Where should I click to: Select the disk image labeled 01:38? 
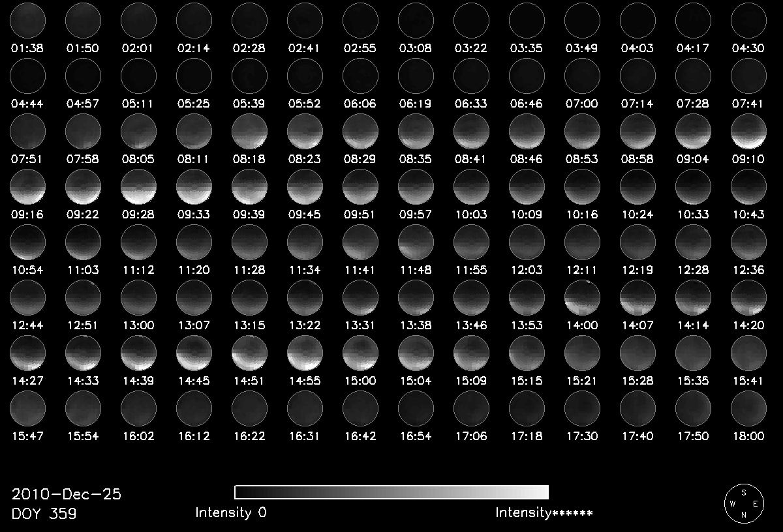pyautogui.click(x=27, y=20)
